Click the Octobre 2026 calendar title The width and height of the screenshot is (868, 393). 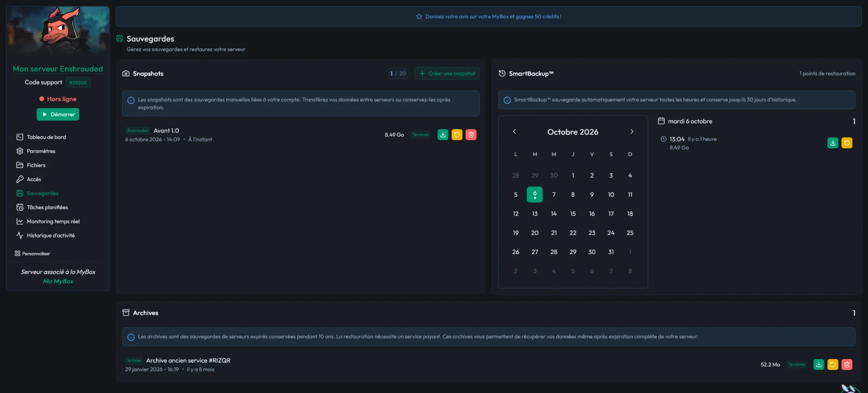tap(573, 132)
